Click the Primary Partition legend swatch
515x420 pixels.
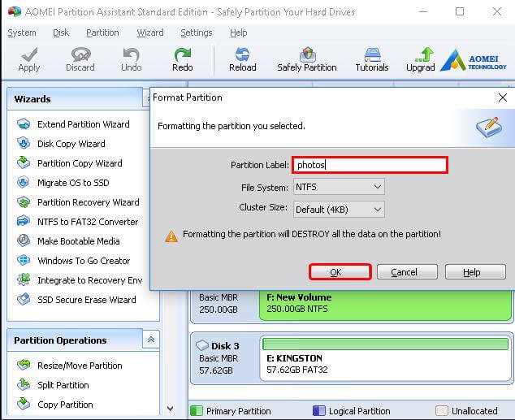pyautogui.click(x=197, y=411)
